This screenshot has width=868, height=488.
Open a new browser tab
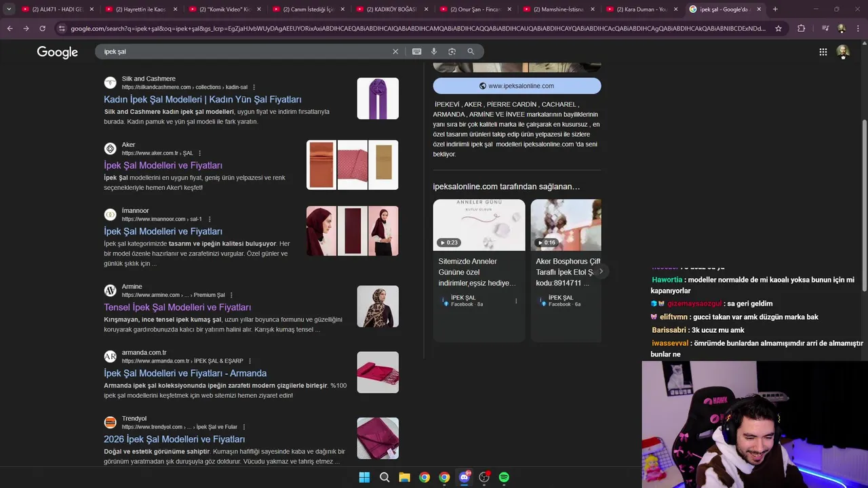pos(775,9)
